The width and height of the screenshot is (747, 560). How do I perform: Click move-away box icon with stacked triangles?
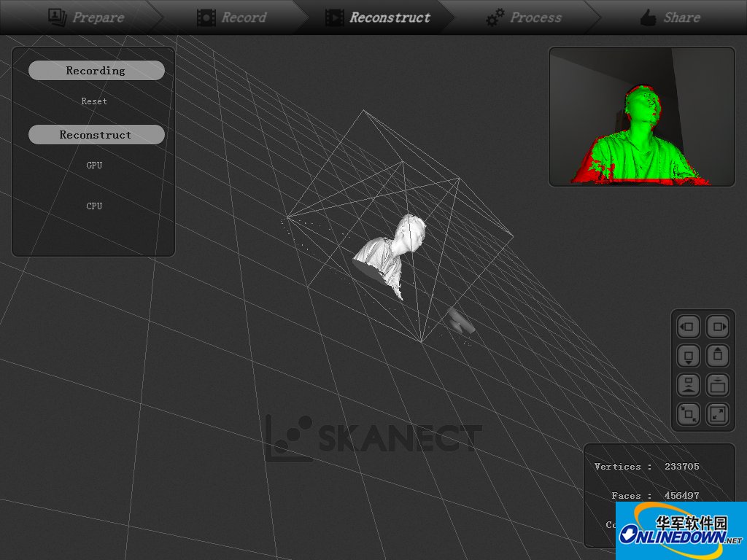click(x=689, y=385)
